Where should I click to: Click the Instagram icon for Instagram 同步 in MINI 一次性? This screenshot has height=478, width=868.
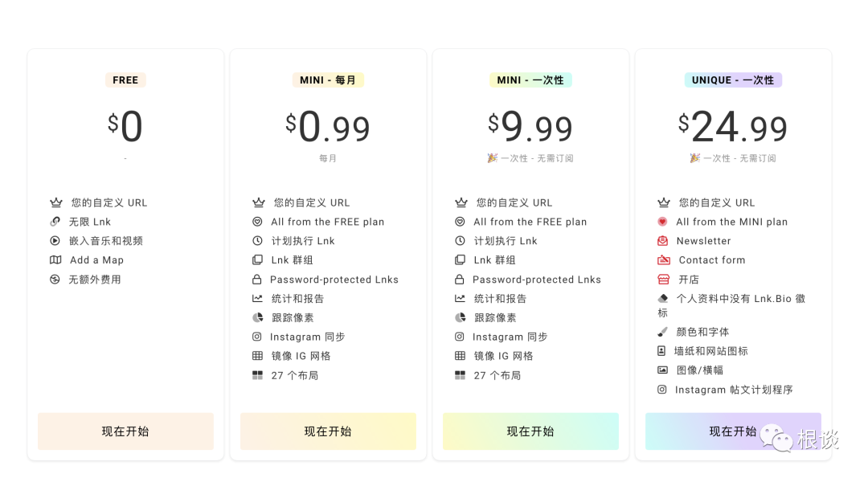[x=460, y=337]
